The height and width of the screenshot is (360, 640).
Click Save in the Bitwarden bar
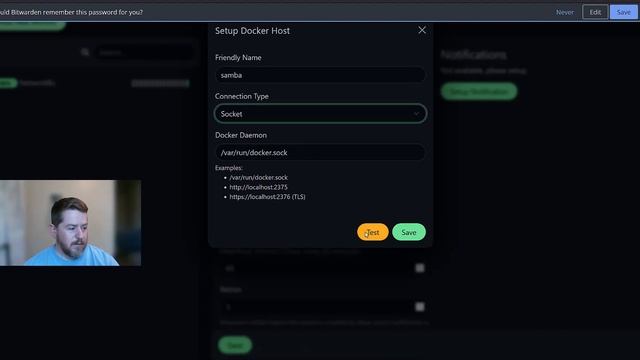[624, 12]
